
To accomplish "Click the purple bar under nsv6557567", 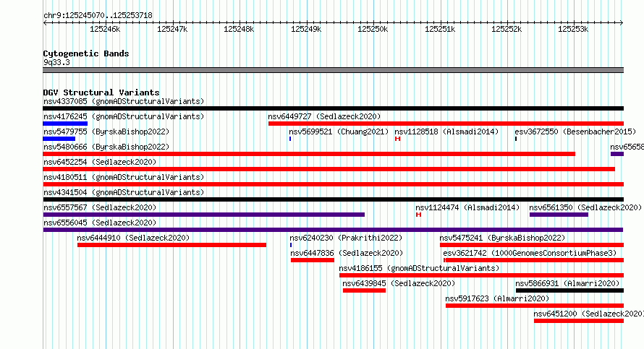I will (x=204, y=215).
